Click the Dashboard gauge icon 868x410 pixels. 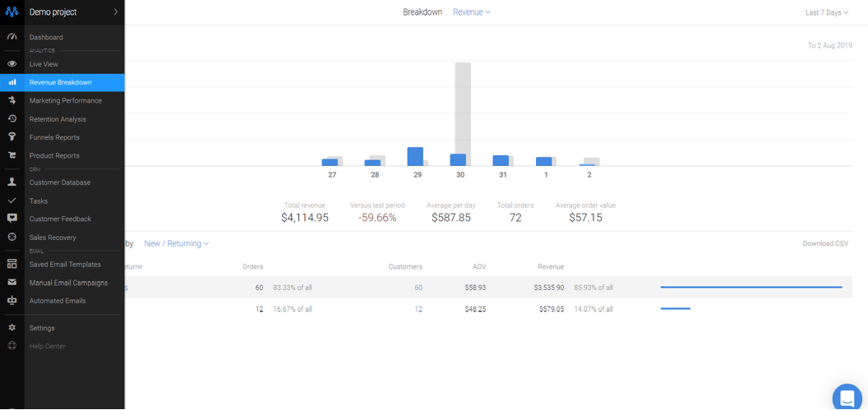pyautogui.click(x=12, y=37)
